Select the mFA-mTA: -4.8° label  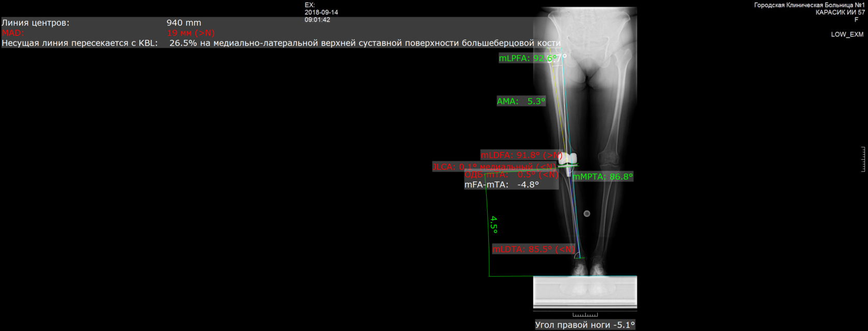pos(502,184)
